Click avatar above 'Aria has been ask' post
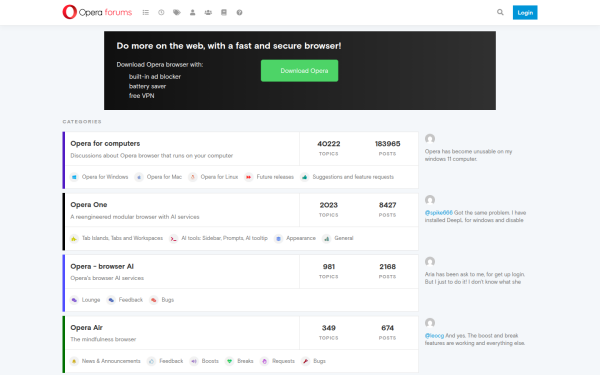This screenshot has height=375, width=600. pos(430,261)
